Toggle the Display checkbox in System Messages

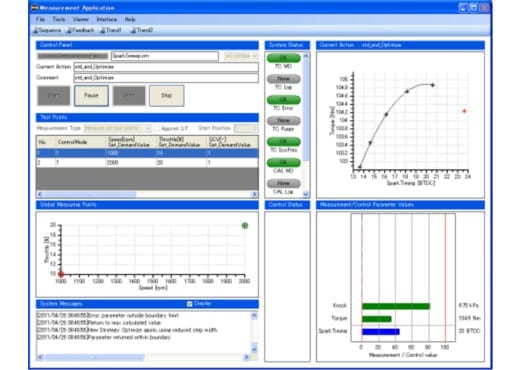click(x=189, y=304)
